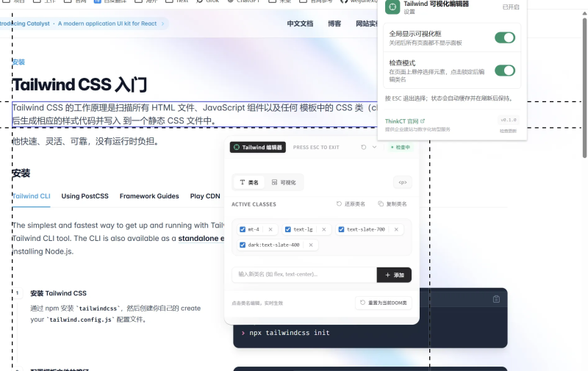Uncheck the mt-4 class checkbox
The width and height of the screenshot is (588, 371).
click(243, 229)
